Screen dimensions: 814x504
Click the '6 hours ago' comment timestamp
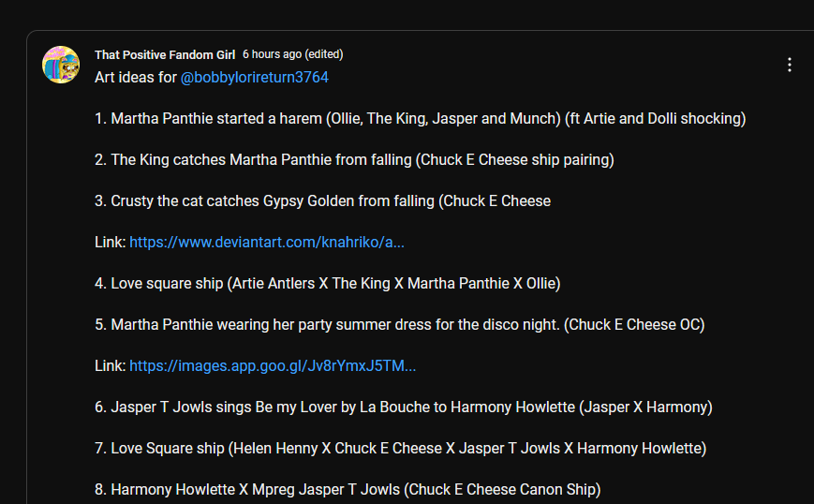272,55
